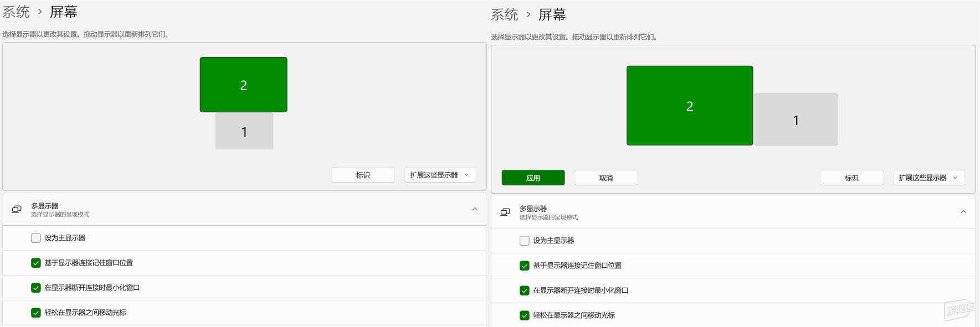Click 标识 button in the left panel

coord(363,175)
